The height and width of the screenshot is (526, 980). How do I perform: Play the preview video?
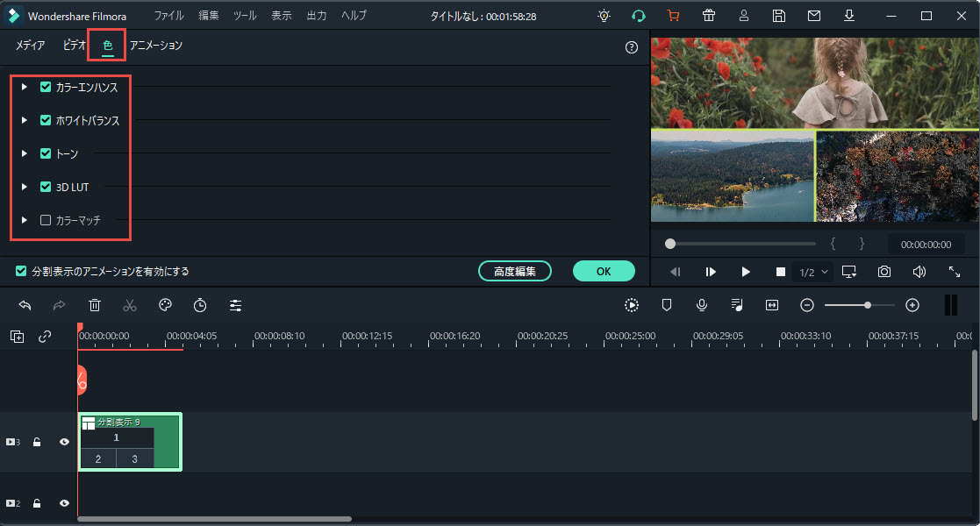[746, 272]
